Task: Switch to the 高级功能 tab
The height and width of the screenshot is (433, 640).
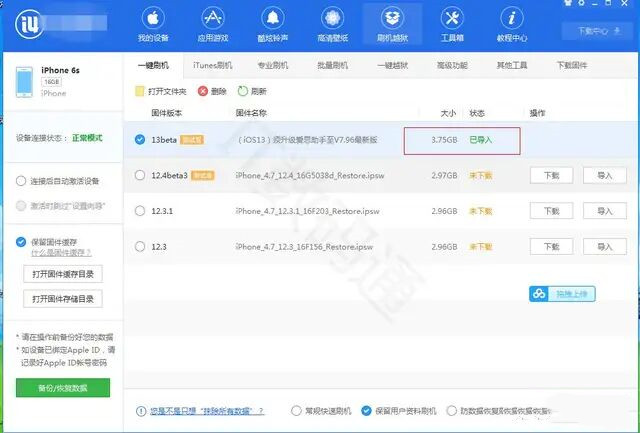Action: coord(452,65)
